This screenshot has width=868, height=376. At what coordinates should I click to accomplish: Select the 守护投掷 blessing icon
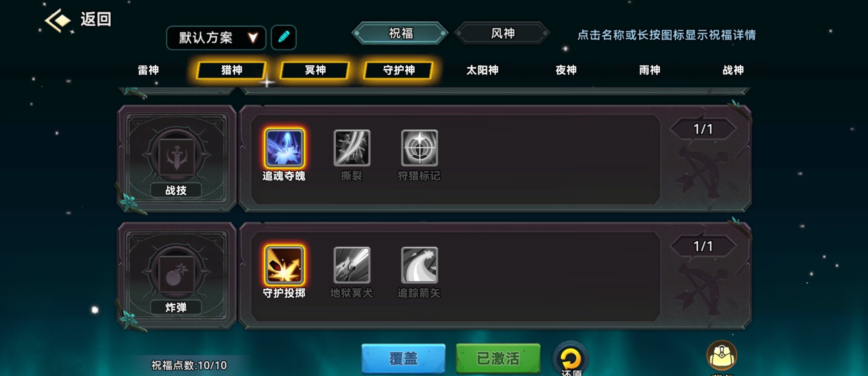pos(284,265)
